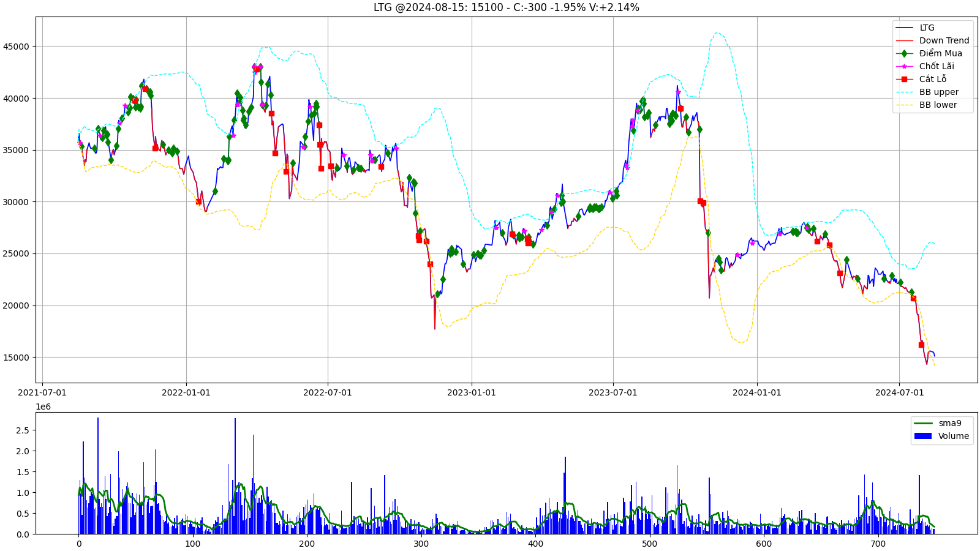Click the 100 volume x-axis label
Viewport: 980px width, 551px height.
coord(193,544)
